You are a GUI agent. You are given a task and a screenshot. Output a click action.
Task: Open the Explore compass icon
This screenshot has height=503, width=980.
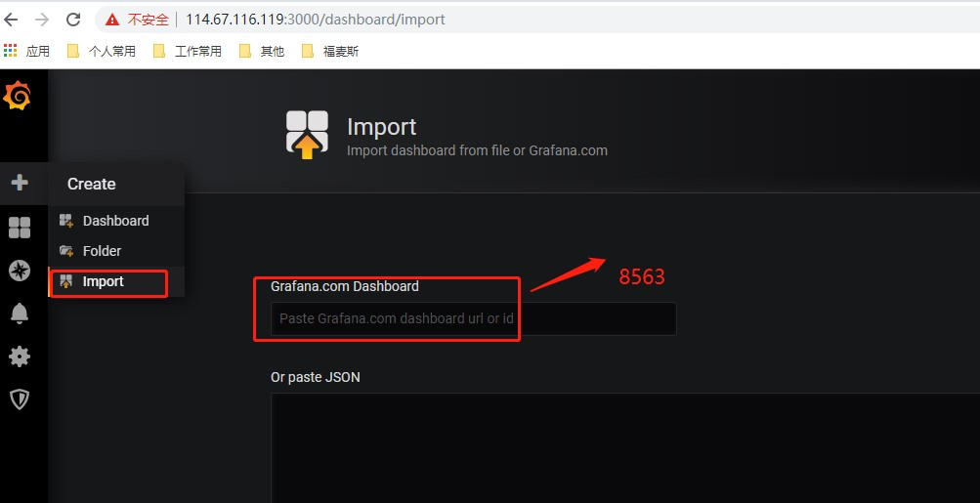coord(20,271)
